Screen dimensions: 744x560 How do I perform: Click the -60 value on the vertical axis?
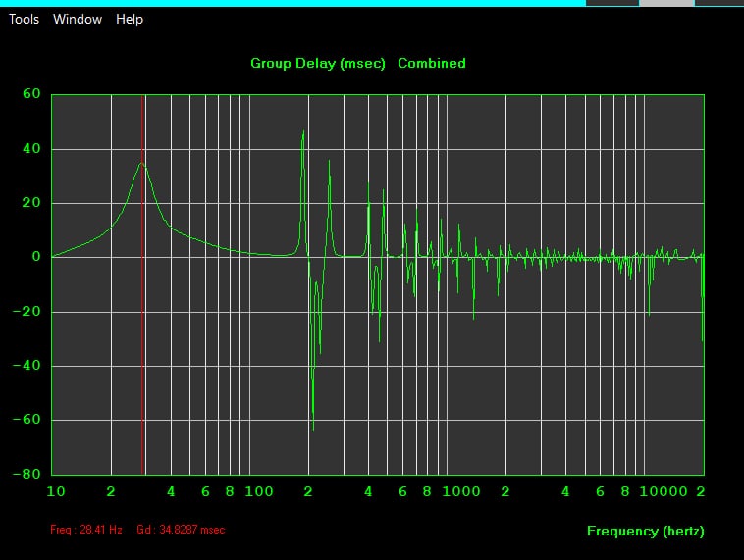(x=27, y=419)
